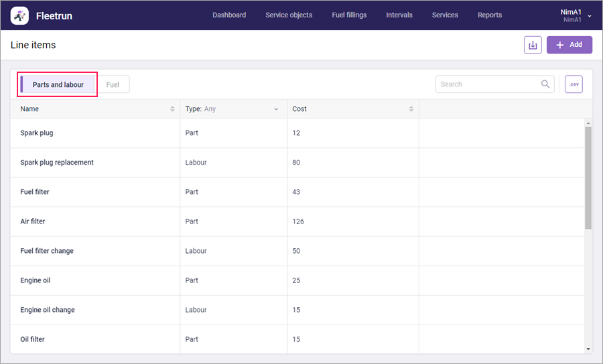The image size is (603, 364).
Task: Sort by Name column arrows
Action: 172,109
